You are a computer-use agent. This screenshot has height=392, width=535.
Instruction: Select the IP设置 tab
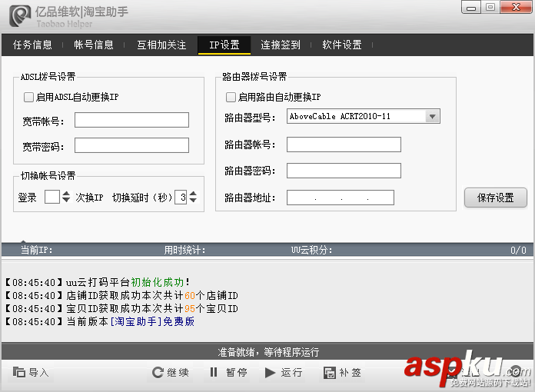click(224, 45)
